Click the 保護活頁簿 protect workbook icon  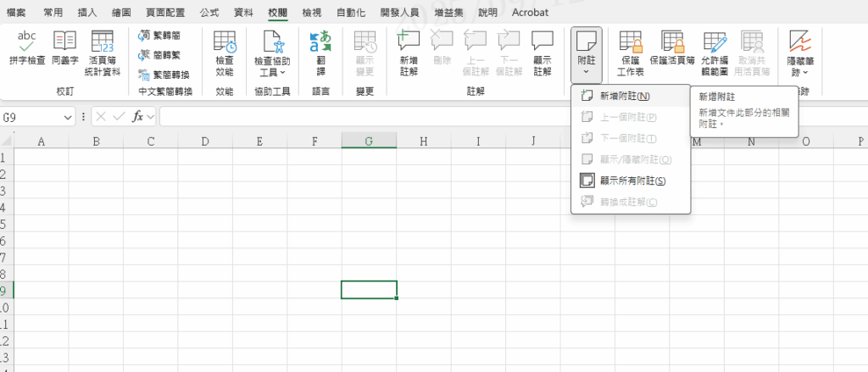click(672, 48)
